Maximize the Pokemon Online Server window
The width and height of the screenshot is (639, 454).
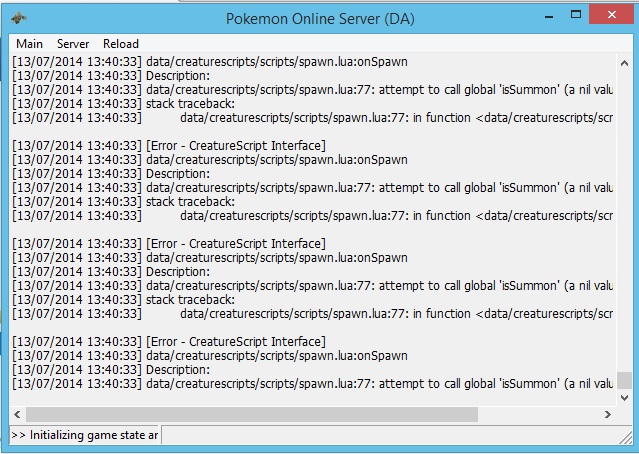[576, 15]
